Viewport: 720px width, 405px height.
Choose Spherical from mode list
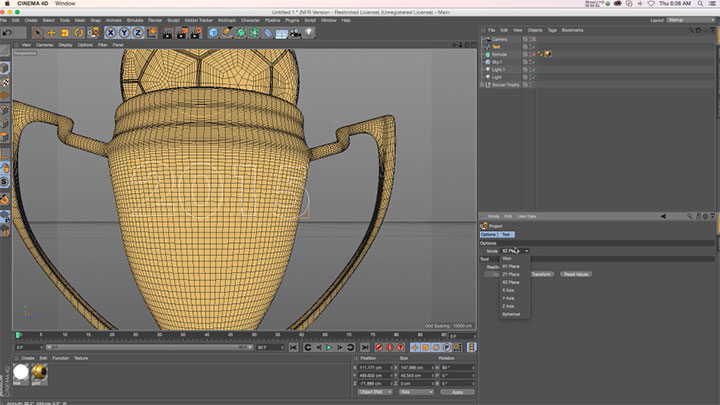click(511, 314)
